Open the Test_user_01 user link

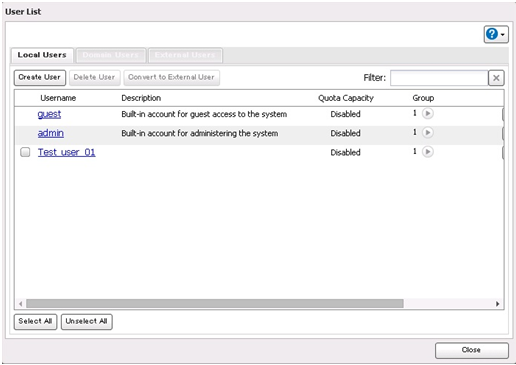(x=67, y=152)
